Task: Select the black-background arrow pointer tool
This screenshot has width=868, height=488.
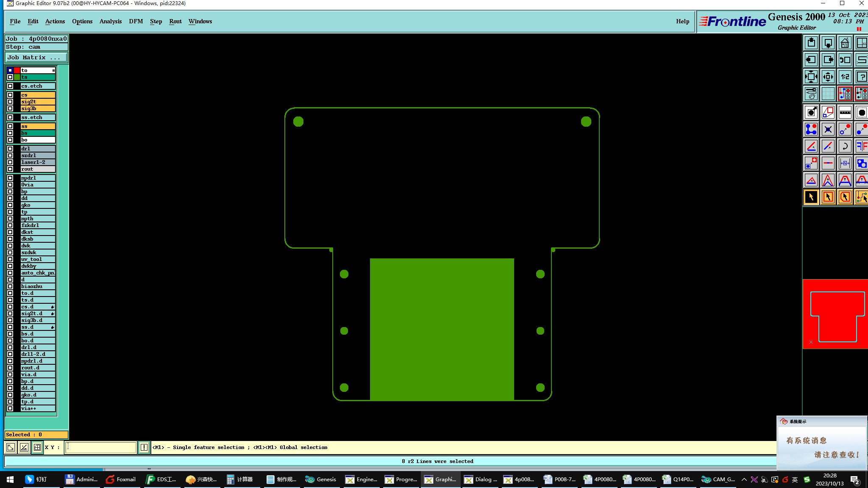Action: tap(811, 197)
